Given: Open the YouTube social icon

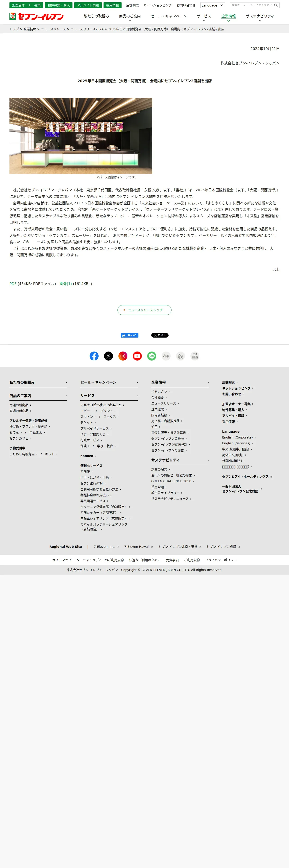Looking at the screenshot, I should (x=137, y=356).
